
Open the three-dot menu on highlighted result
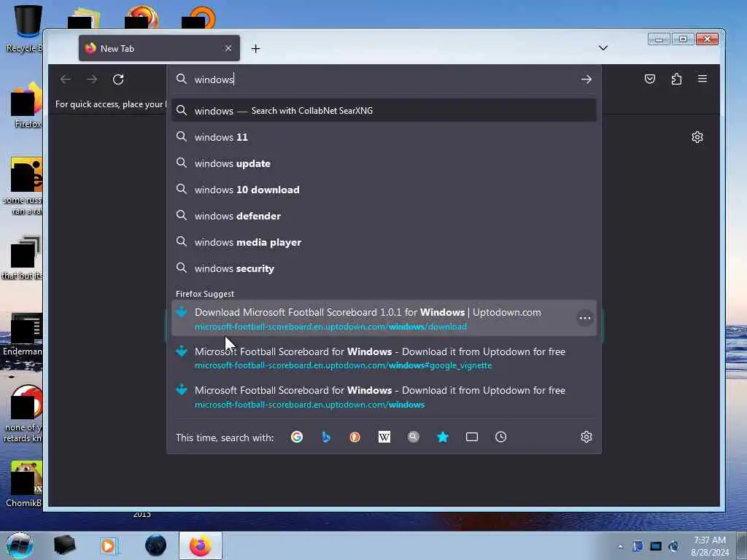(584, 318)
